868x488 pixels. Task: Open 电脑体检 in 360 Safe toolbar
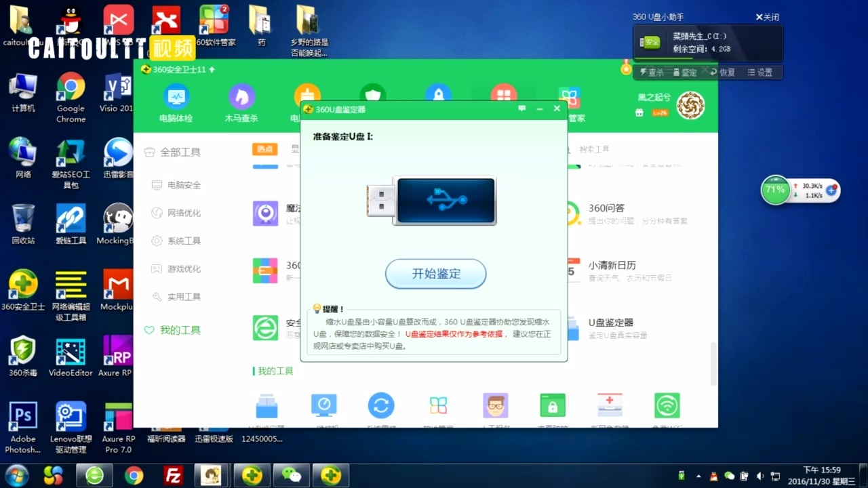click(176, 104)
